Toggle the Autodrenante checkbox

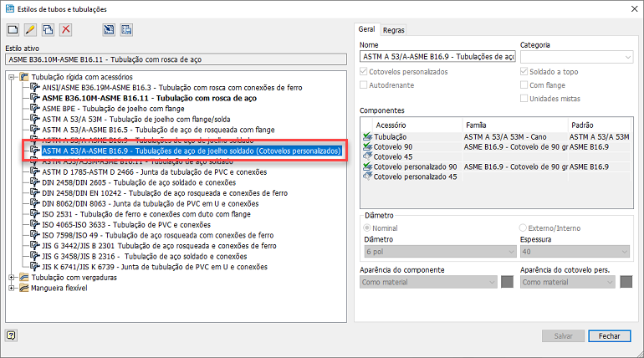363,85
